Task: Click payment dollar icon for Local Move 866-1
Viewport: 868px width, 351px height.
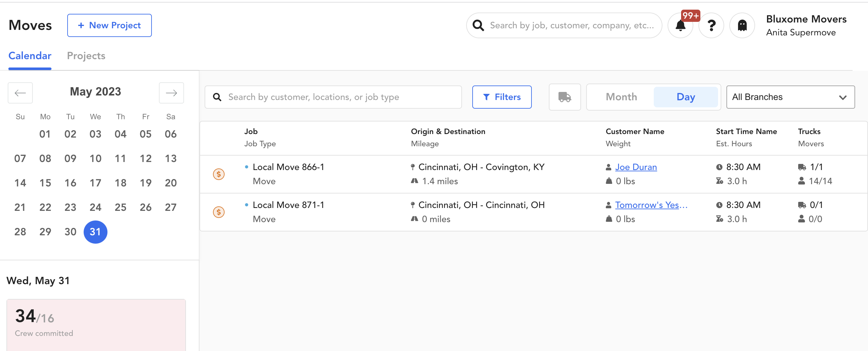Action: 219,174
